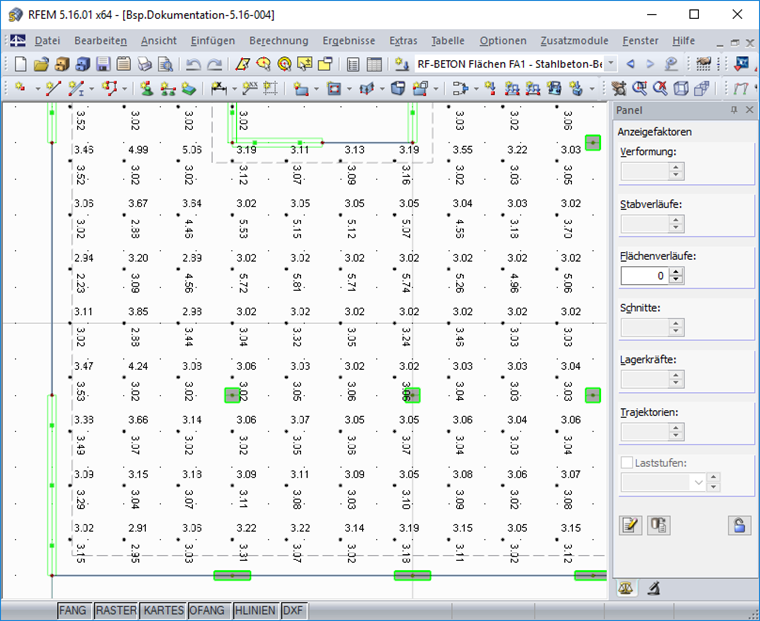760x621 pixels.
Task: Close the Panel with its X button
Action: click(x=749, y=110)
